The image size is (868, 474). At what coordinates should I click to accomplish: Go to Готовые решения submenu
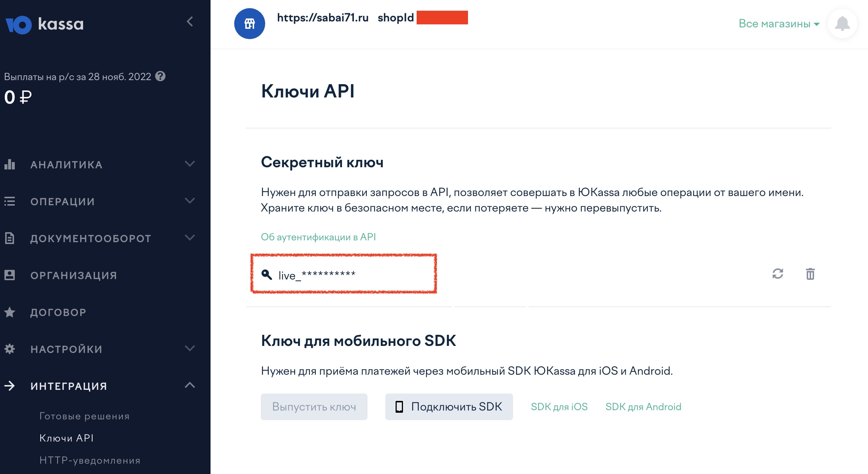85,416
